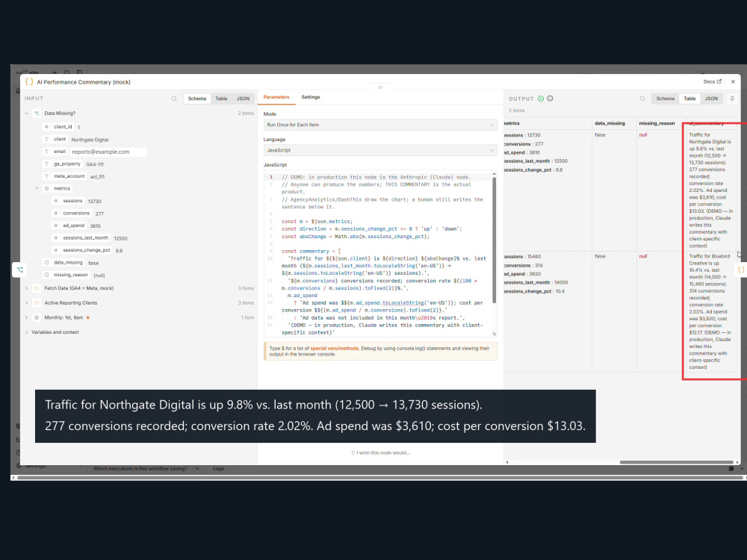Screen dimensions: 747x560
Task: Click the object icon beside metrics
Action: coord(46,189)
